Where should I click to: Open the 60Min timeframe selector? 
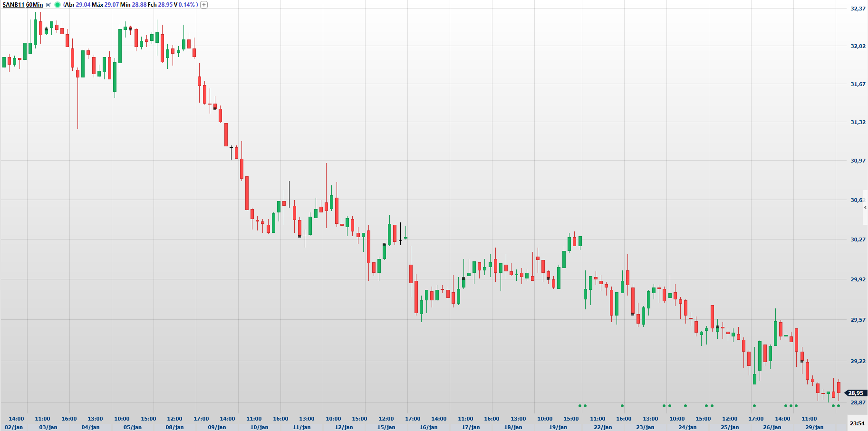[x=34, y=5]
